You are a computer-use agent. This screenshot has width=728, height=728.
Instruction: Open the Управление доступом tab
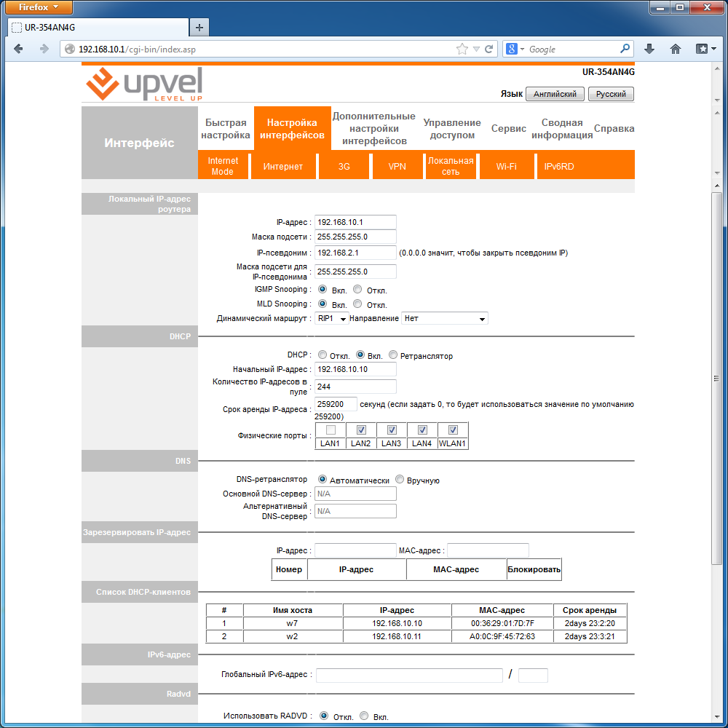tap(452, 129)
